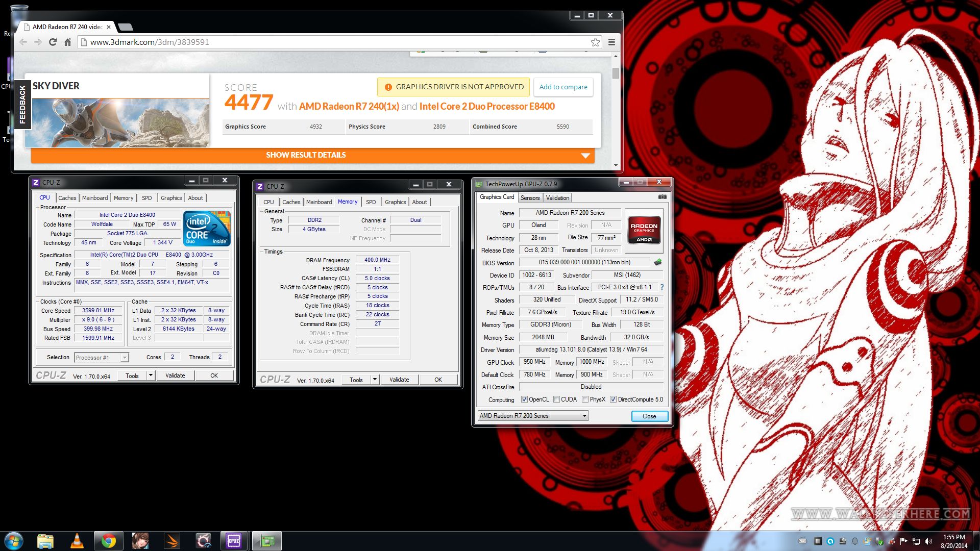
Task: Toggle the PhysX checkbox in GPU-Z
Action: 585,399
